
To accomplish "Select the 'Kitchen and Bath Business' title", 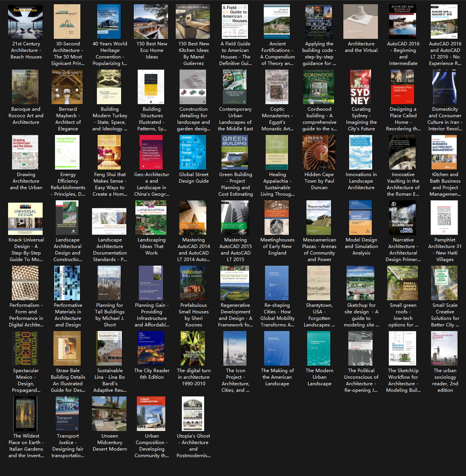I will point(445,184).
